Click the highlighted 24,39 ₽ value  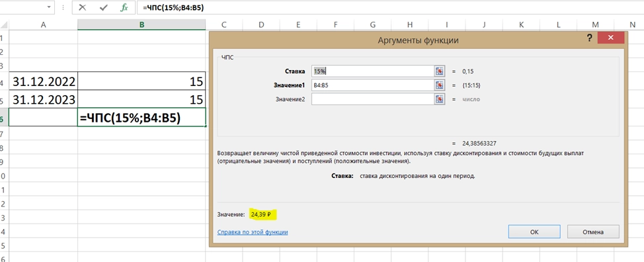[263, 214]
